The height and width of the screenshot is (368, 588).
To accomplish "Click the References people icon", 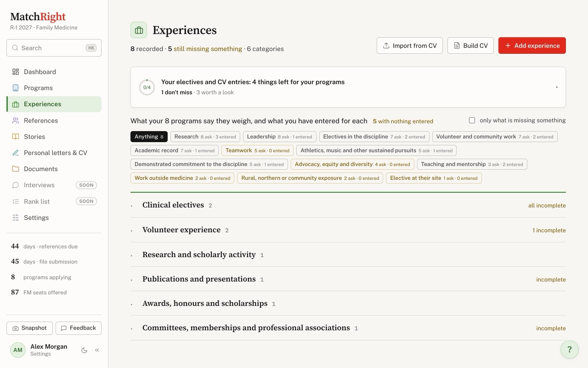I will point(16,121).
